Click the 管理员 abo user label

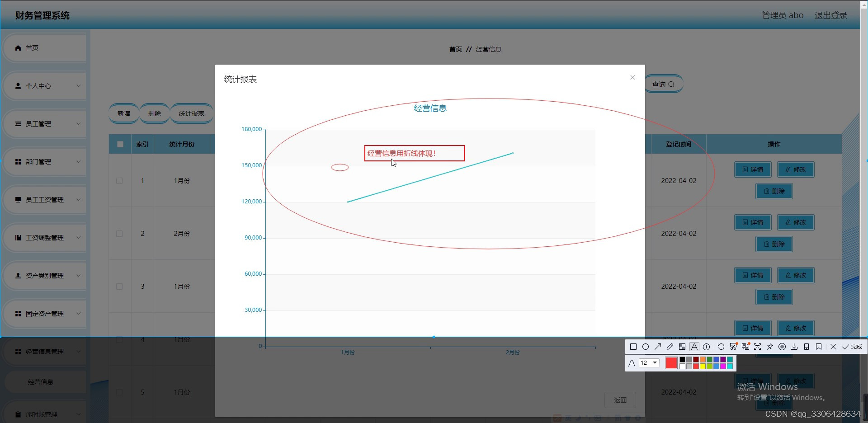pyautogui.click(x=783, y=15)
